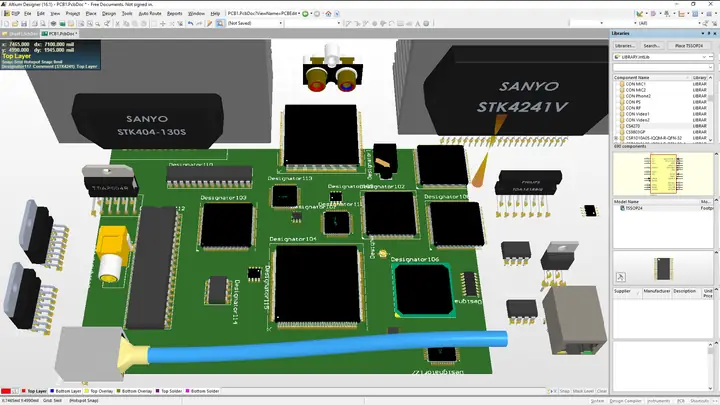Viewport: 720px width, 405px height.
Task: Click the green Go navigation icon
Action: (305, 14)
